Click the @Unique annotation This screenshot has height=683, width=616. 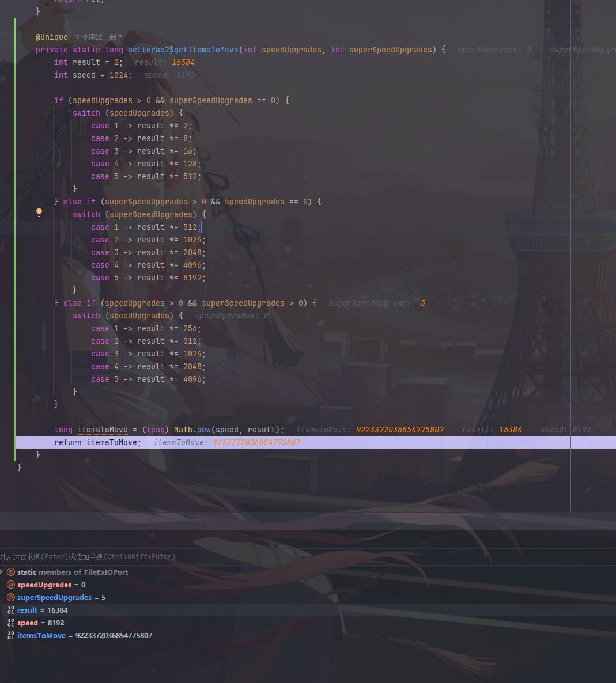[x=52, y=37]
